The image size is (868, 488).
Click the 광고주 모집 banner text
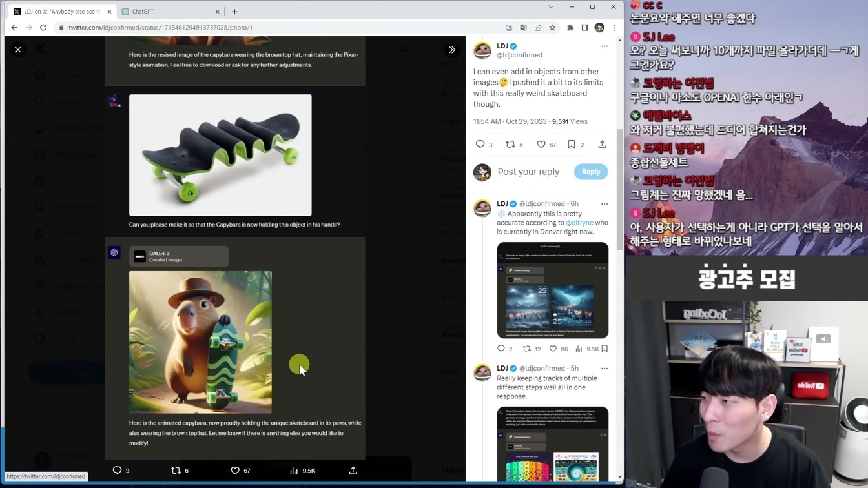(x=746, y=279)
